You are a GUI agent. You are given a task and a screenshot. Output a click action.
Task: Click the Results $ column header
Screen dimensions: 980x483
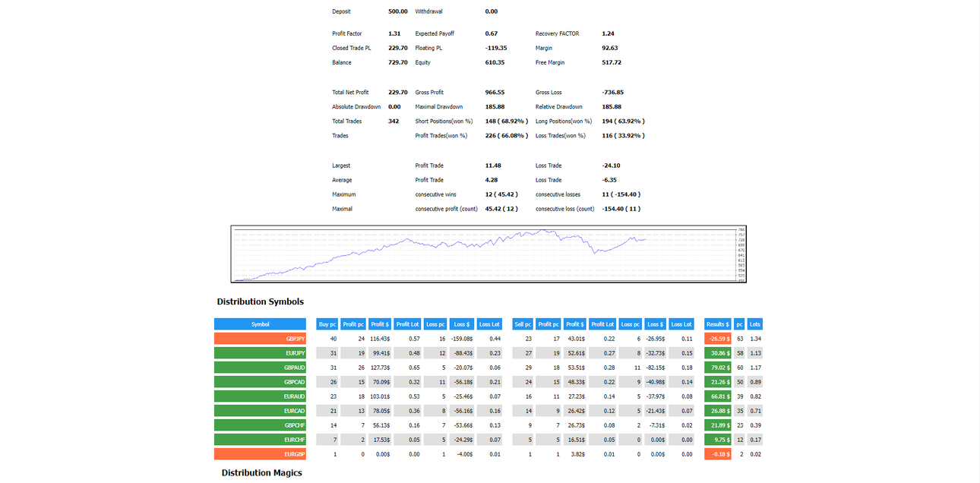718,324
